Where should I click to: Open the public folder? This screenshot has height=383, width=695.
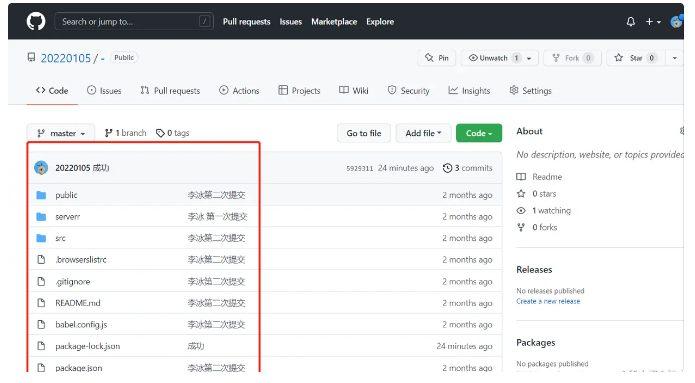66,195
